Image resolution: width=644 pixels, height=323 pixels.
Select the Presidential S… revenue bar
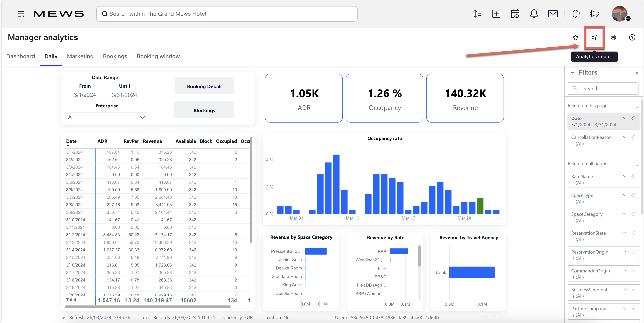[316, 251]
